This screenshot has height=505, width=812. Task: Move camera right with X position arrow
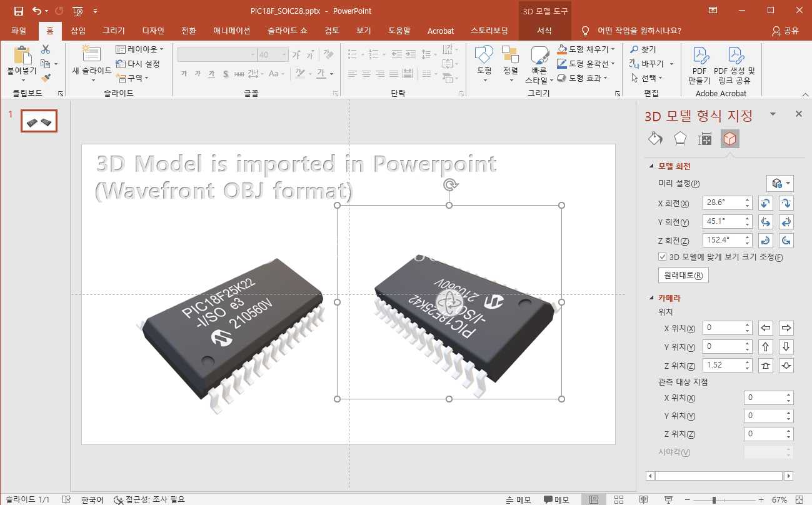(x=786, y=327)
